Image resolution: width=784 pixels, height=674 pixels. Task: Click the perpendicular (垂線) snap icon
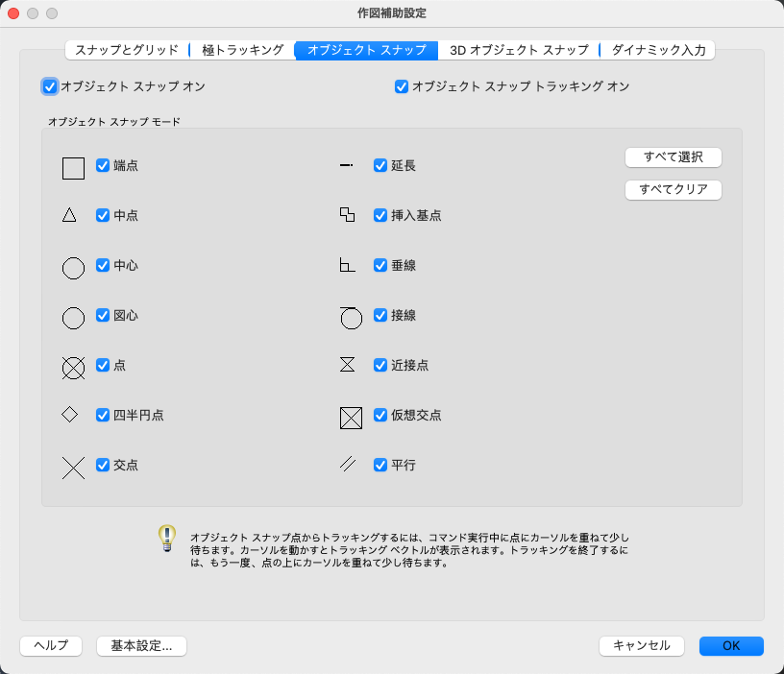point(348,265)
